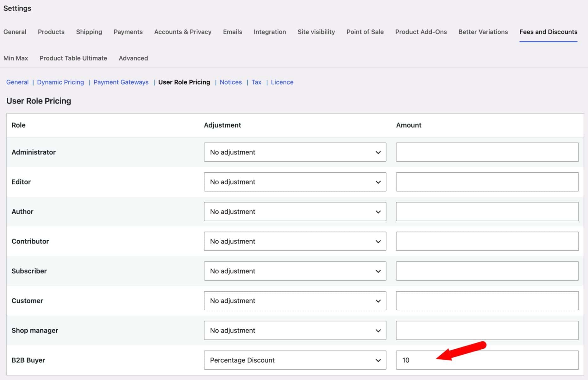The image size is (588, 380).
Task: Click the Contributor amount field
Action: pyautogui.click(x=487, y=242)
